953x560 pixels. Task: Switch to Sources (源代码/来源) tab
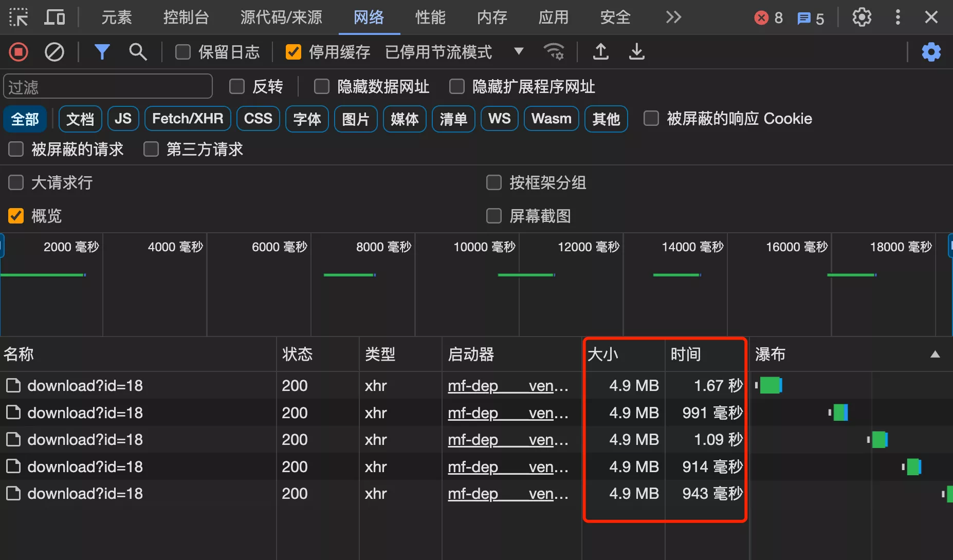pyautogui.click(x=281, y=17)
